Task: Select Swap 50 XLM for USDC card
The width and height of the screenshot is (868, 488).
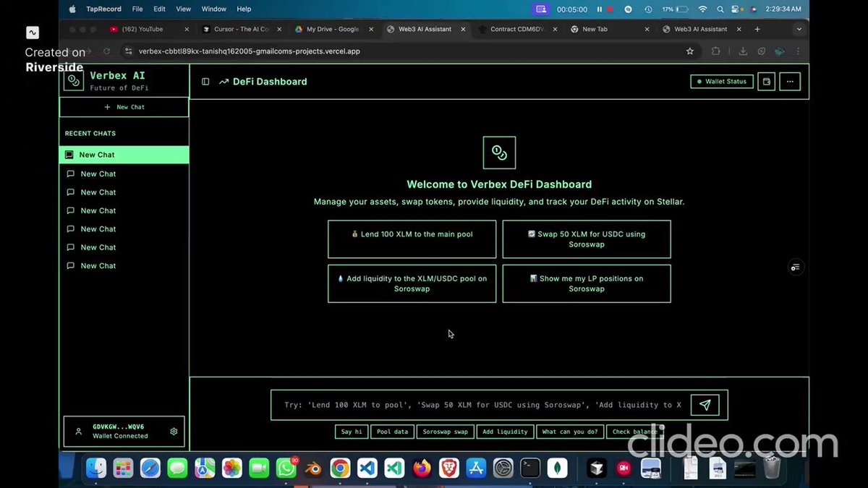Action: [x=587, y=239]
